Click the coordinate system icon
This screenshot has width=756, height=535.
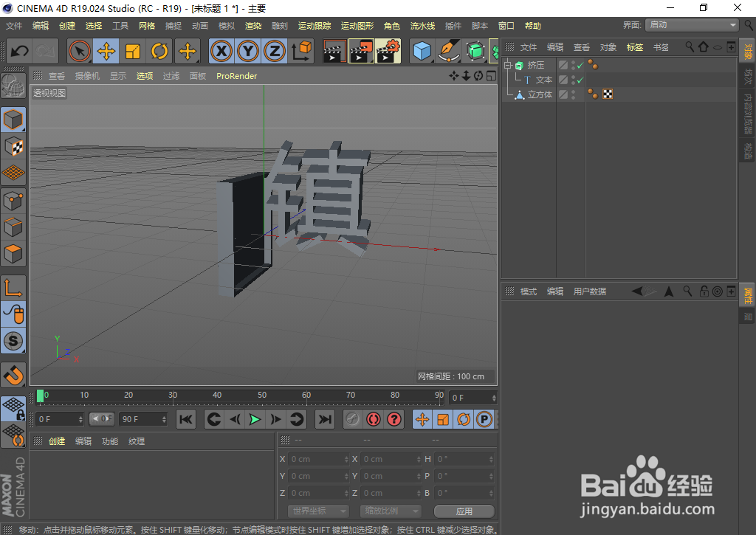(x=301, y=51)
